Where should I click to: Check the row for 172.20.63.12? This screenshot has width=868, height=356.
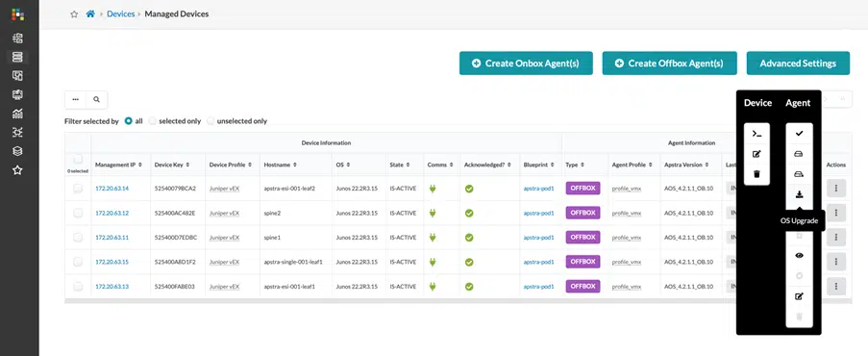(x=78, y=213)
